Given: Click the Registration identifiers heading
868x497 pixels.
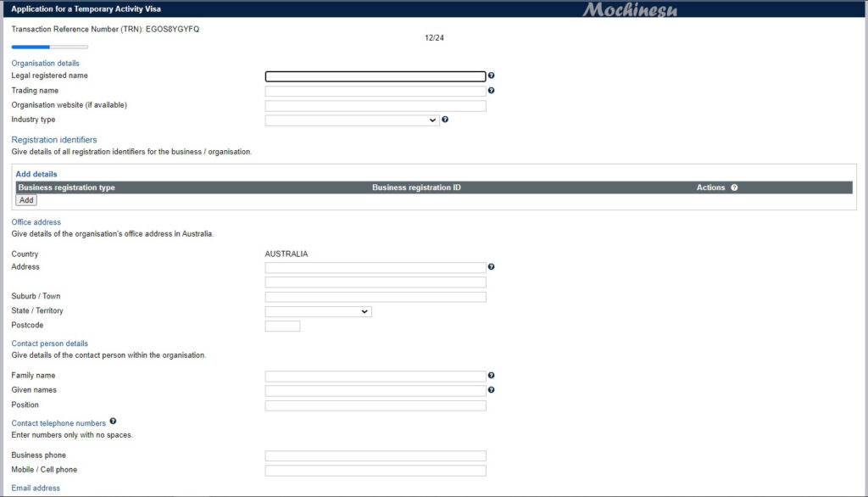Looking at the screenshot, I should (54, 140).
